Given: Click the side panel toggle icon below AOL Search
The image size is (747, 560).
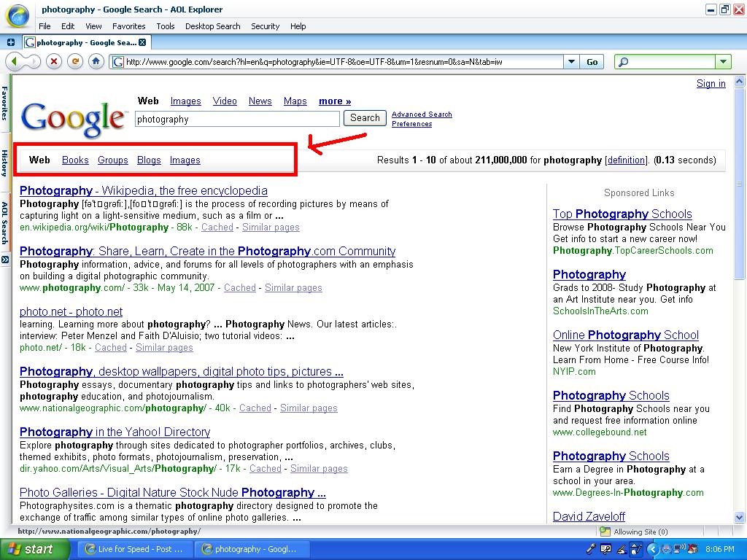Looking at the screenshot, I should click(x=5, y=260).
